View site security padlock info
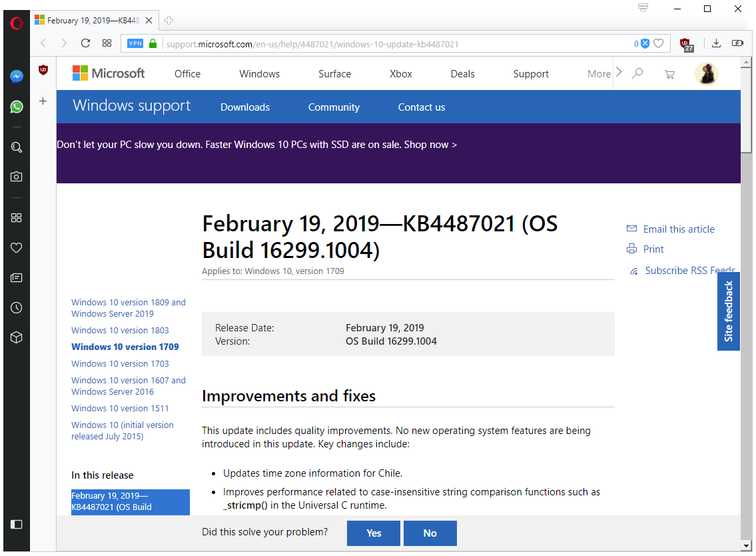 (x=153, y=43)
